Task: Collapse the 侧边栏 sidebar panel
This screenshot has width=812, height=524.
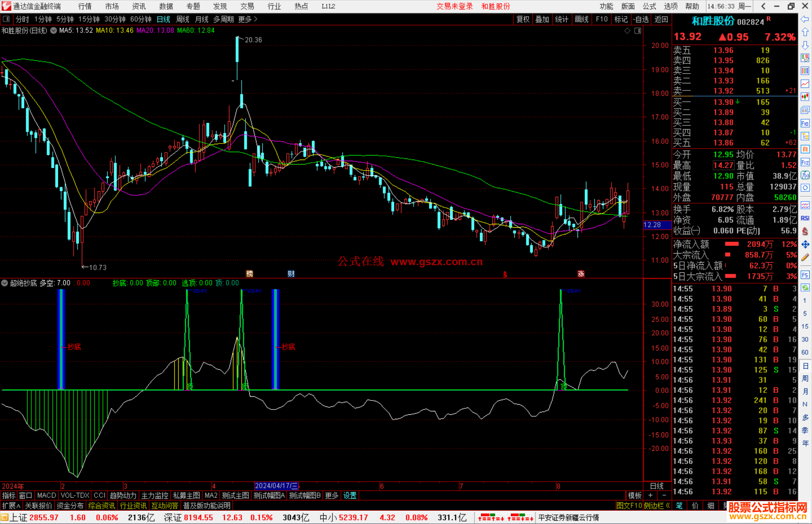Action: (657, 506)
